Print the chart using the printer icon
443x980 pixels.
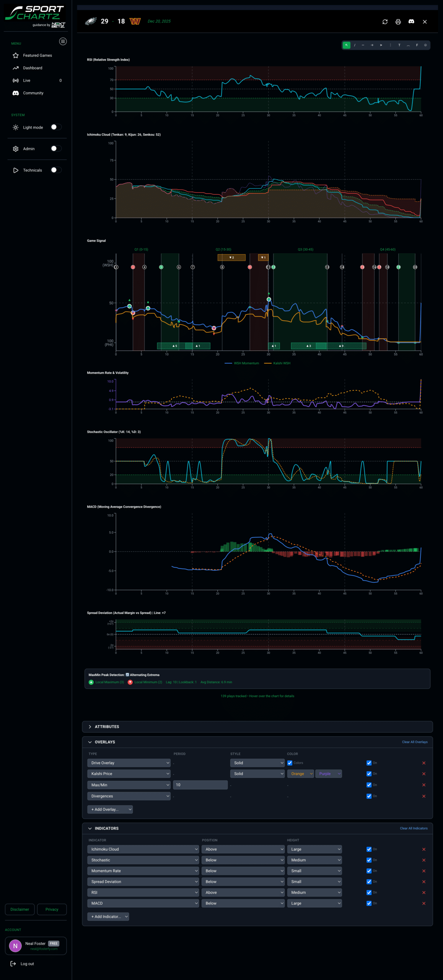click(x=398, y=22)
